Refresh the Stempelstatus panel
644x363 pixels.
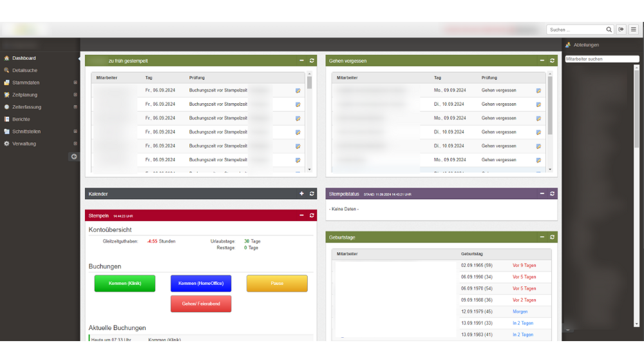coord(553,193)
